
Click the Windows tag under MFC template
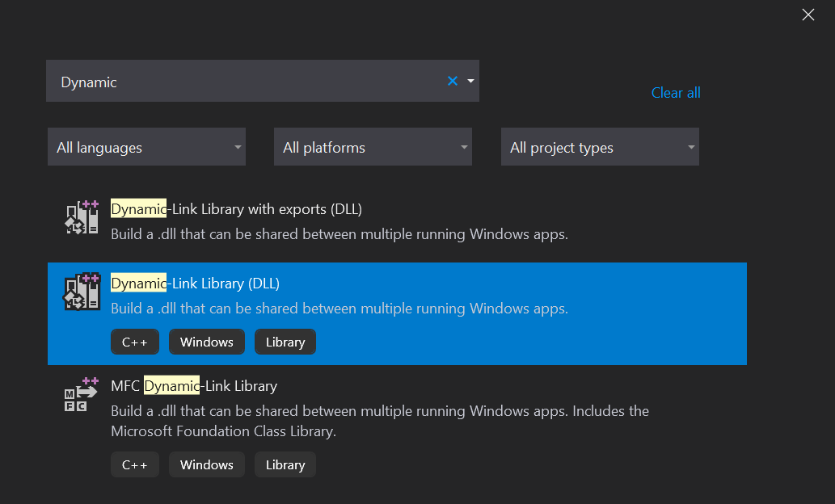tap(207, 464)
